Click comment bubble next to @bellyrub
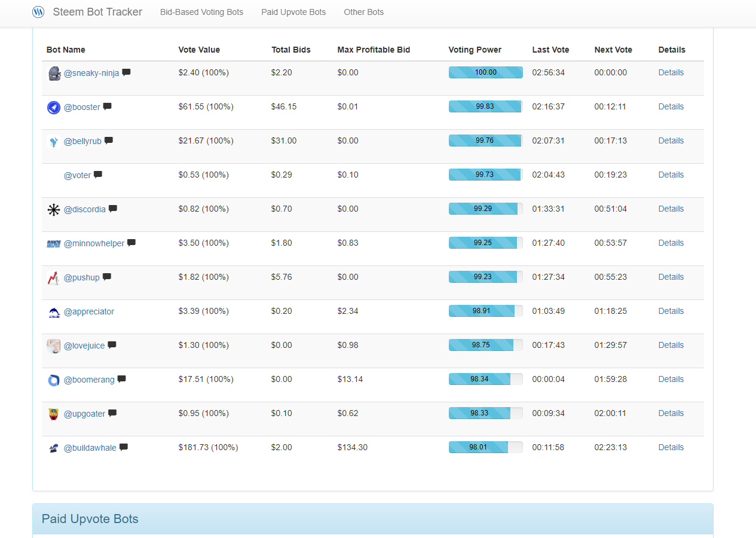 click(x=108, y=140)
